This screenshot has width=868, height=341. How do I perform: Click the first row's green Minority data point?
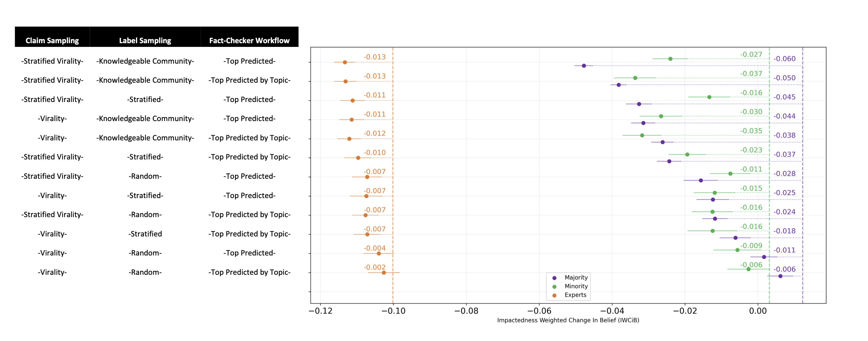[x=670, y=59]
